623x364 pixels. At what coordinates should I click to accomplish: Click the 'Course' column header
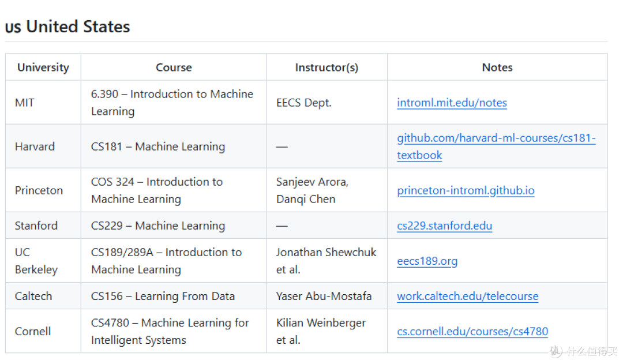tap(174, 67)
